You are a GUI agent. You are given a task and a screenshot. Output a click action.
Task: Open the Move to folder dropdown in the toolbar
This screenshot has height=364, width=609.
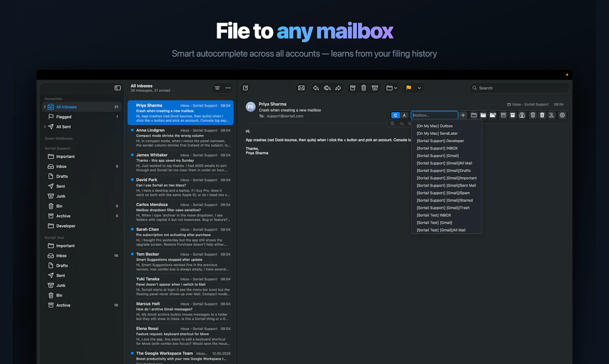click(392, 88)
